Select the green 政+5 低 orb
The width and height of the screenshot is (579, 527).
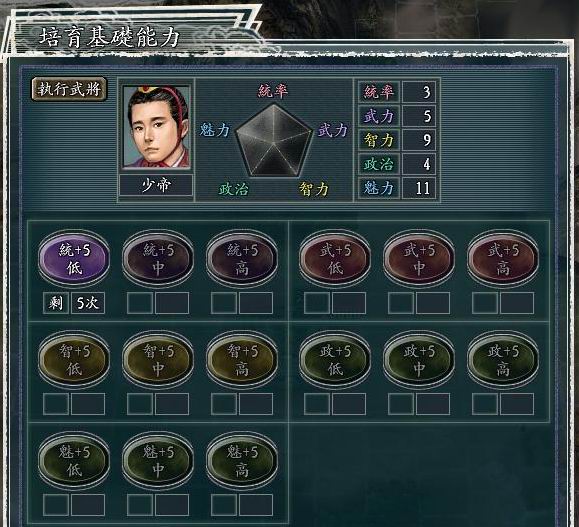tap(335, 359)
